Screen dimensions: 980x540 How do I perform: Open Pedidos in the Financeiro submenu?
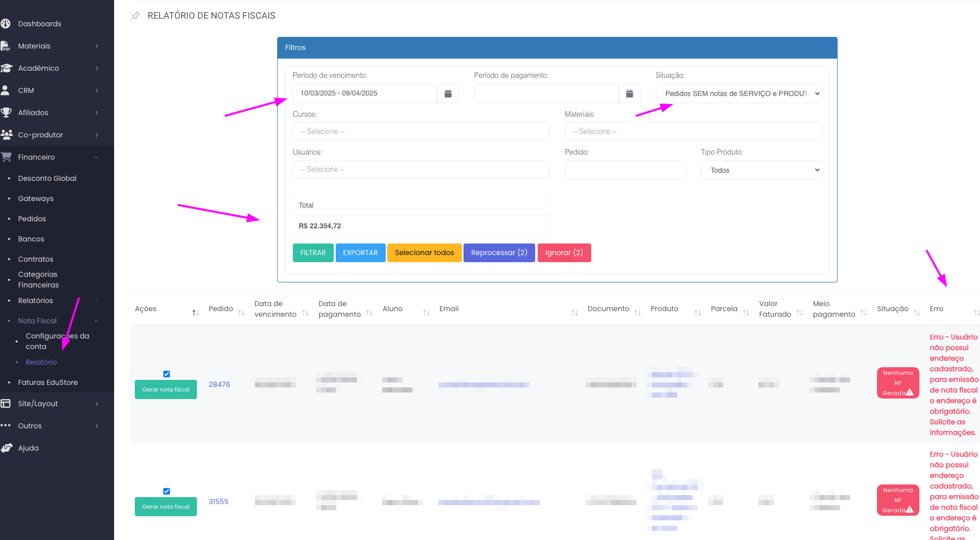click(x=32, y=219)
